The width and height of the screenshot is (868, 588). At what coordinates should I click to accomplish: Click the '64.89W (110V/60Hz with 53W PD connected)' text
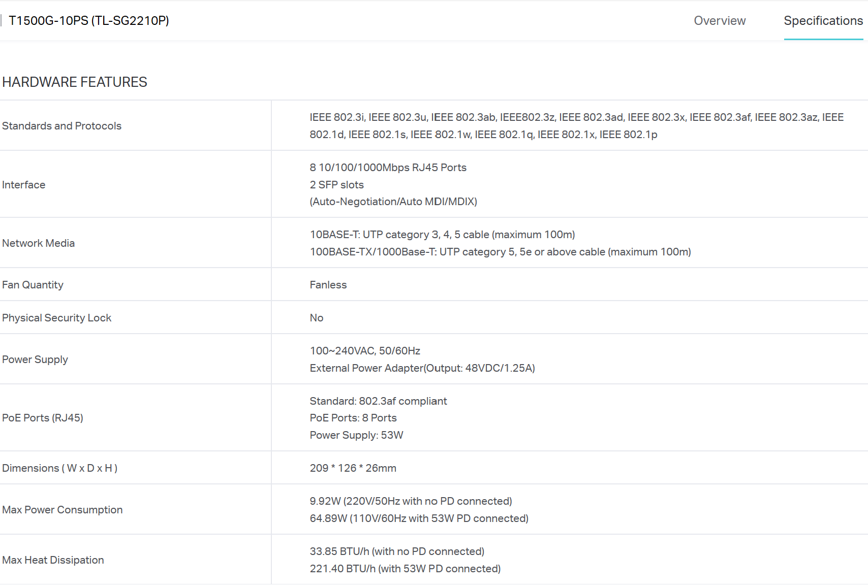(419, 518)
